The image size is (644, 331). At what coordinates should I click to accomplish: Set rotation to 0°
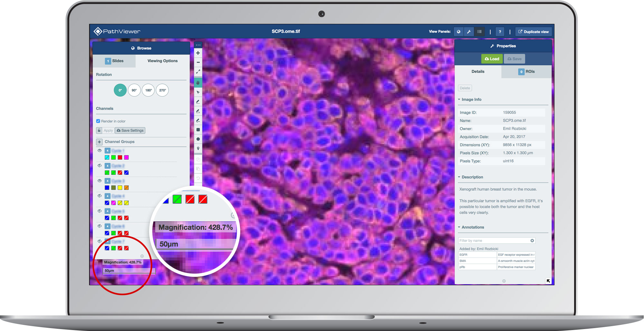[x=120, y=90]
